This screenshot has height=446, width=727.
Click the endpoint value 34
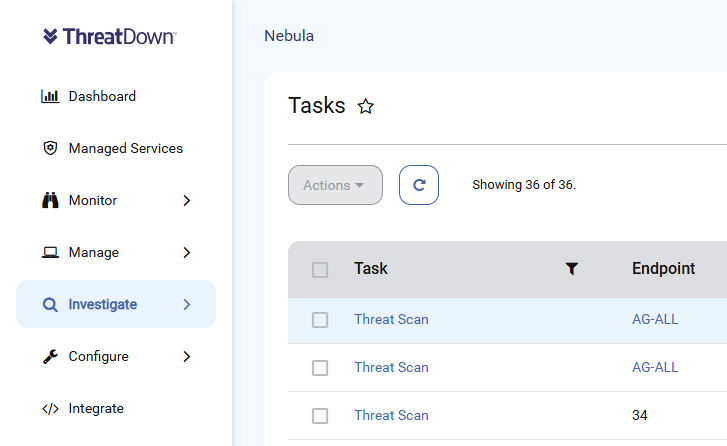tap(639, 415)
